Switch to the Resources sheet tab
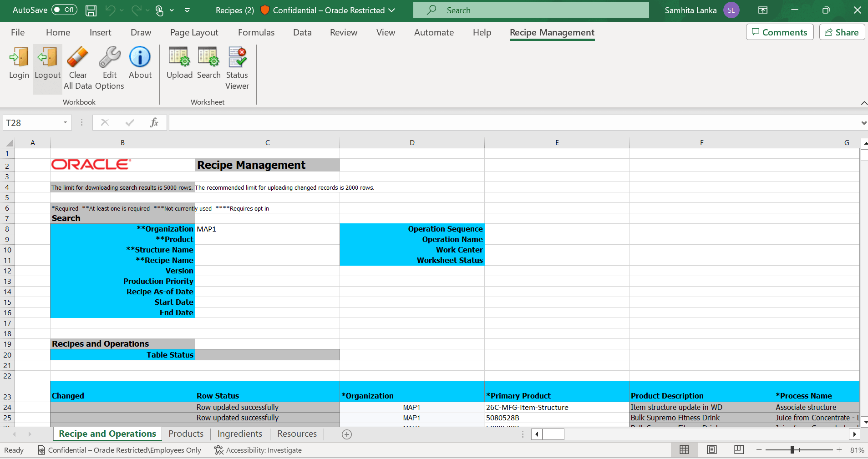The image size is (868, 459). click(x=297, y=434)
